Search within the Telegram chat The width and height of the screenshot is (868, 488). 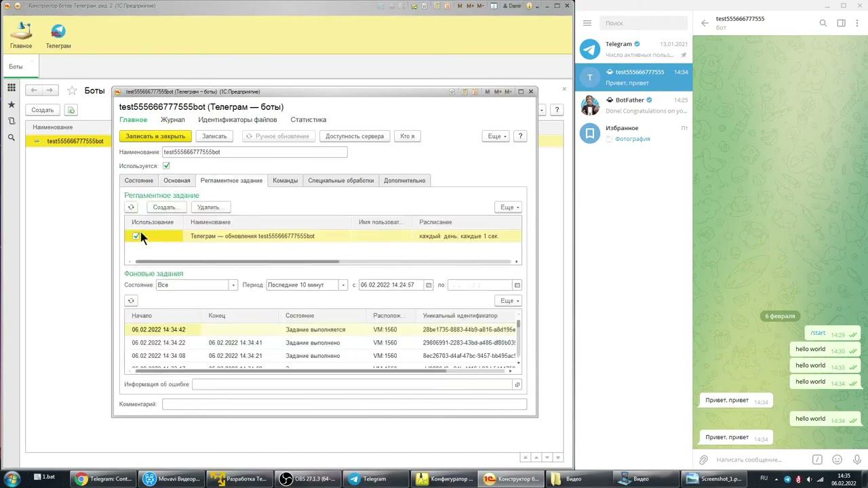point(823,23)
